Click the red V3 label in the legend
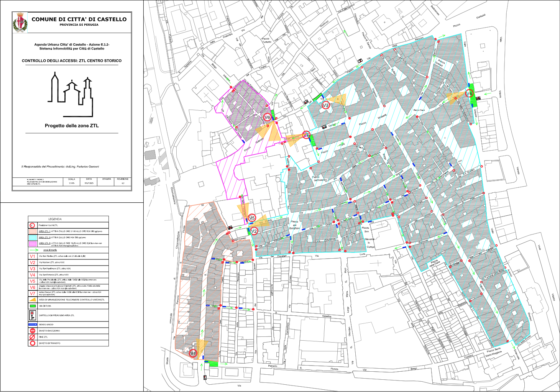Viewport: 560px width, 392px height. coord(33,269)
